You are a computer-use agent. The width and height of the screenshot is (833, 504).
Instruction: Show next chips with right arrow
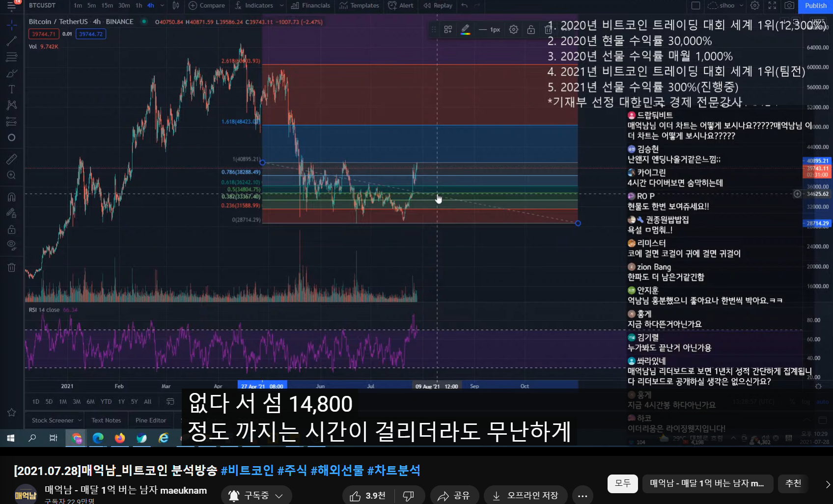point(827,484)
